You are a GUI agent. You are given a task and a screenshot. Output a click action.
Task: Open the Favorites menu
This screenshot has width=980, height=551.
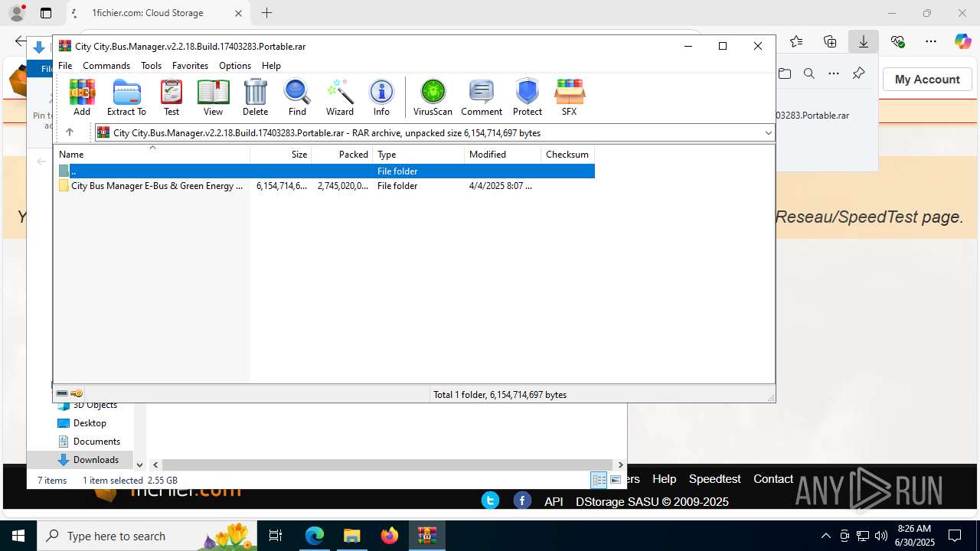pos(190,65)
